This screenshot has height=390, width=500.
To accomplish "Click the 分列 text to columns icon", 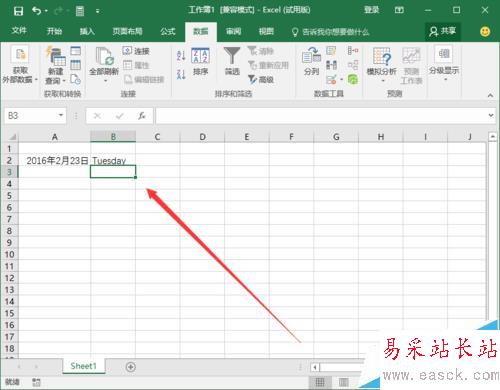I will tap(311, 62).
